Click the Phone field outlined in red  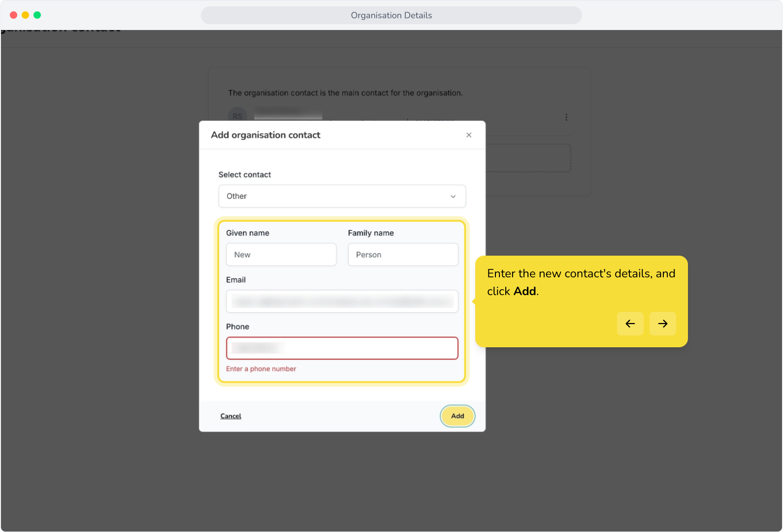click(342, 348)
